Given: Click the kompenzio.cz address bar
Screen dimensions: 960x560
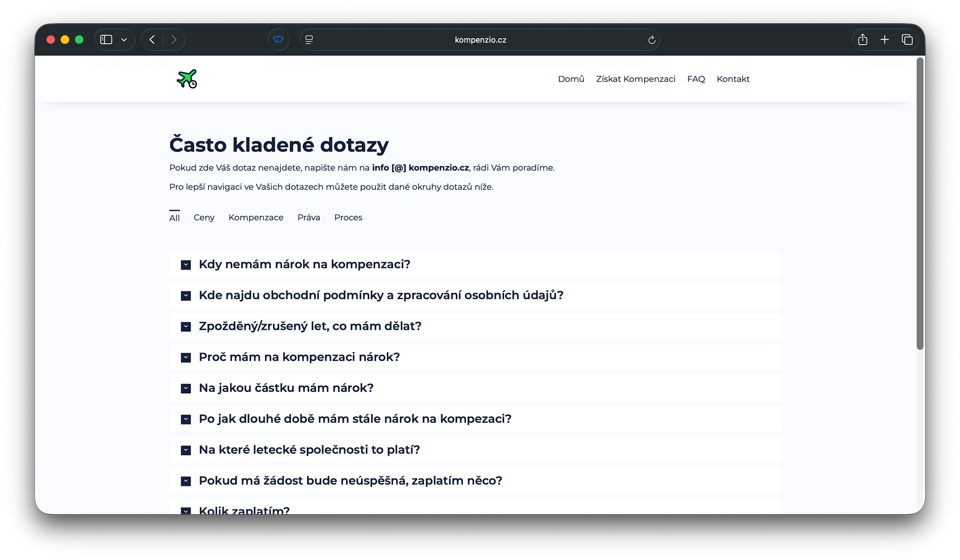Looking at the screenshot, I should (x=480, y=40).
